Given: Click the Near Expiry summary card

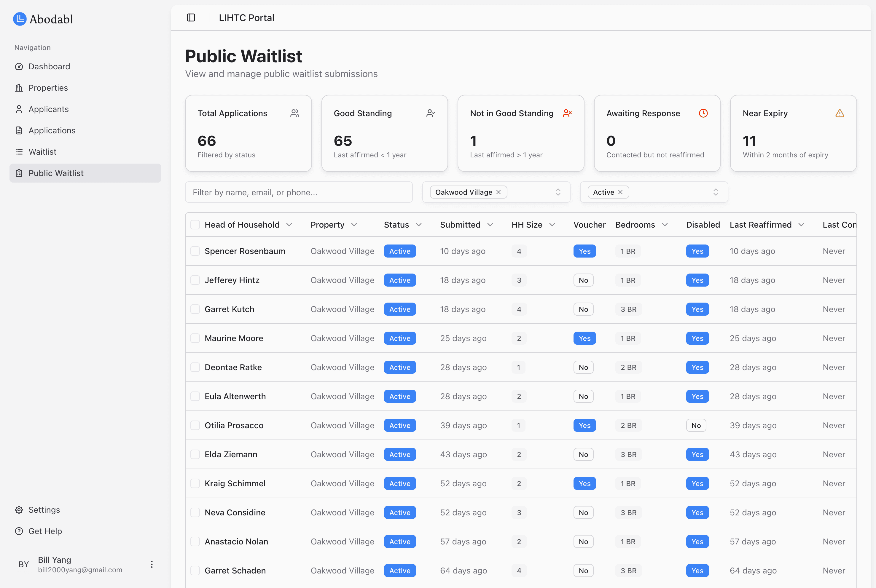Looking at the screenshot, I should [x=793, y=133].
